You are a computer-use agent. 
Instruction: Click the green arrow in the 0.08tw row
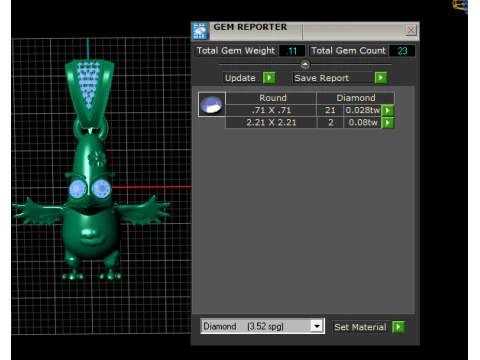[x=388, y=123]
